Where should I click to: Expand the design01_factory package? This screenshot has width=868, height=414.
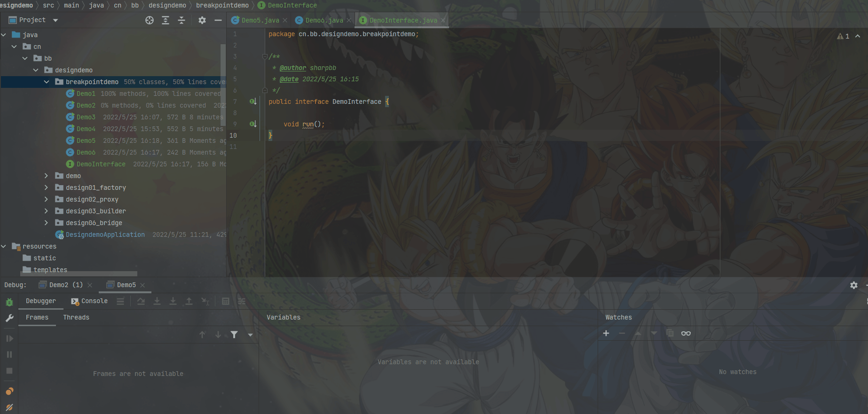click(x=46, y=187)
